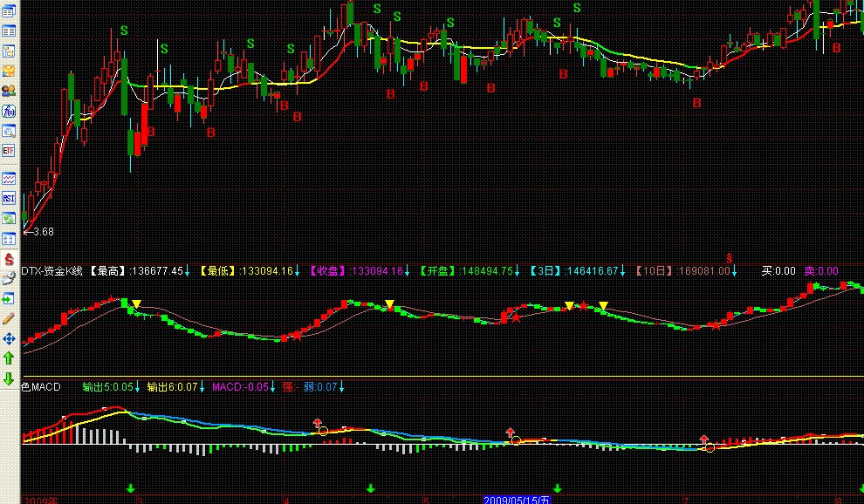The height and width of the screenshot is (504, 864).
Task: Click the third green down arrow on time axis
Action: click(558, 488)
